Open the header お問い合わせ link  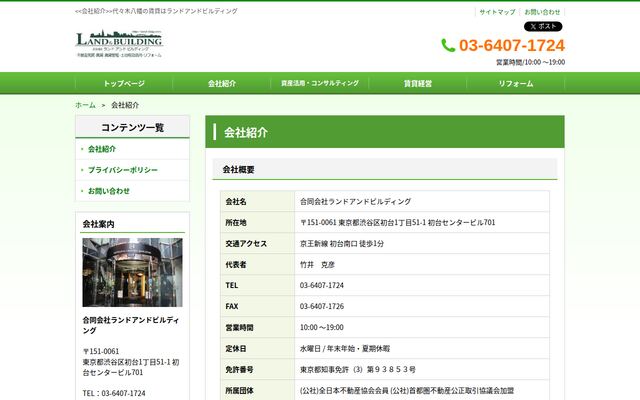pyautogui.click(x=542, y=12)
